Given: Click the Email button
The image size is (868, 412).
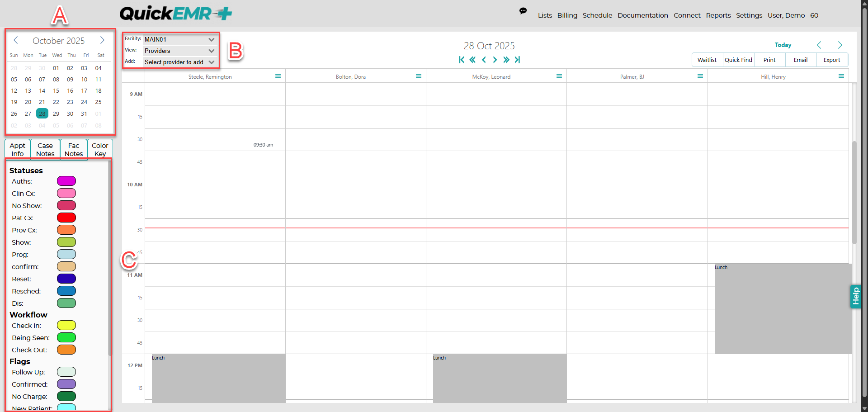Looking at the screenshot, I should pos(801,60).
